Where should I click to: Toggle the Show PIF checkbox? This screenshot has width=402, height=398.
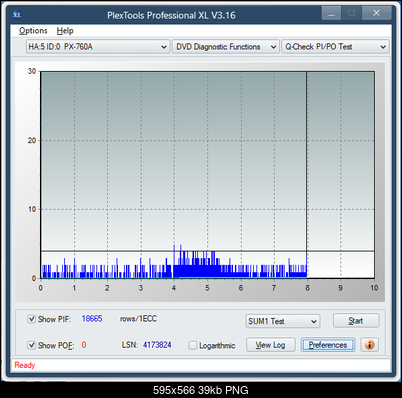tap(31, 319)
